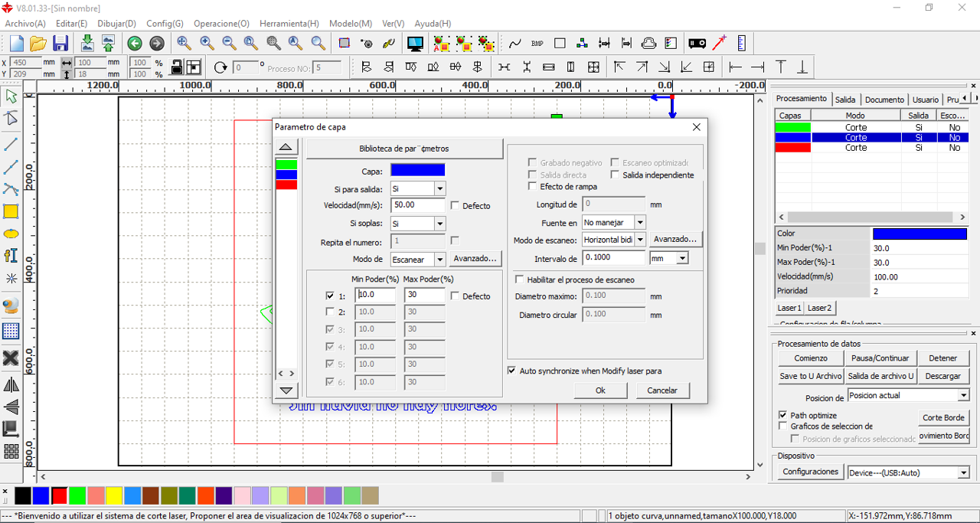Switch to the Salida tab
This screenshot has width=980, height=523.
point(845,100)
